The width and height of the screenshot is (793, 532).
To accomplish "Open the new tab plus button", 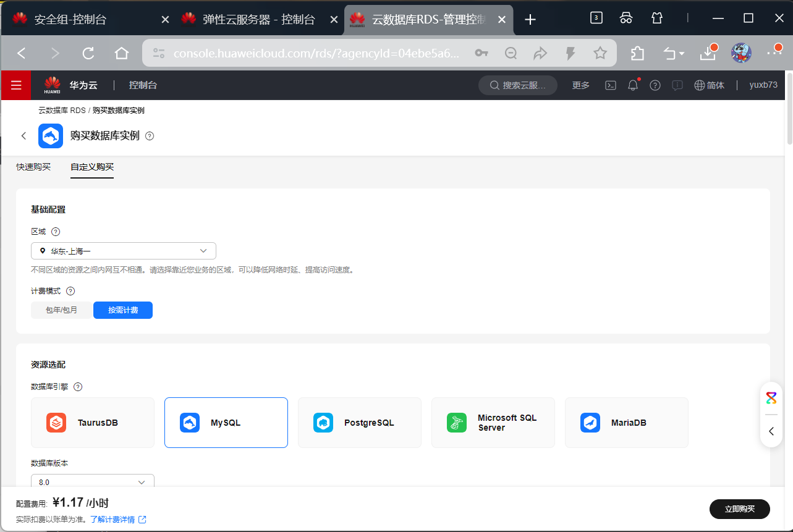I will (530, 20).
